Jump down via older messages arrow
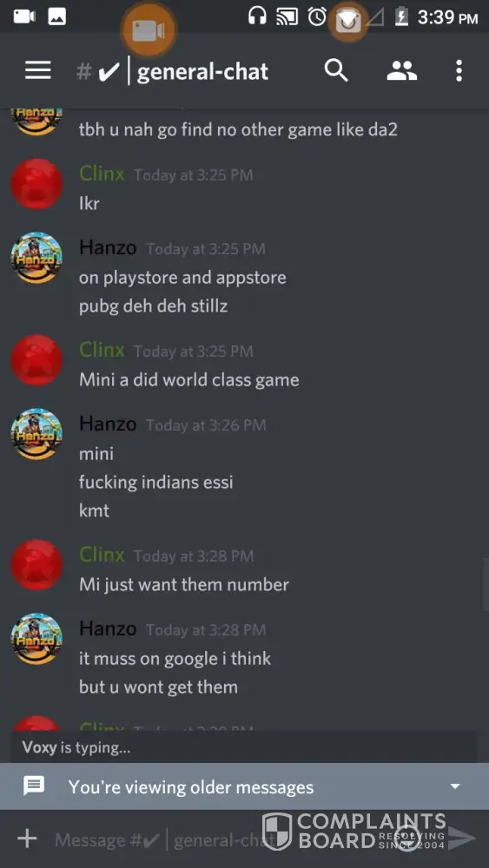The width and height of the screenshot is (489, 868). 455,786
